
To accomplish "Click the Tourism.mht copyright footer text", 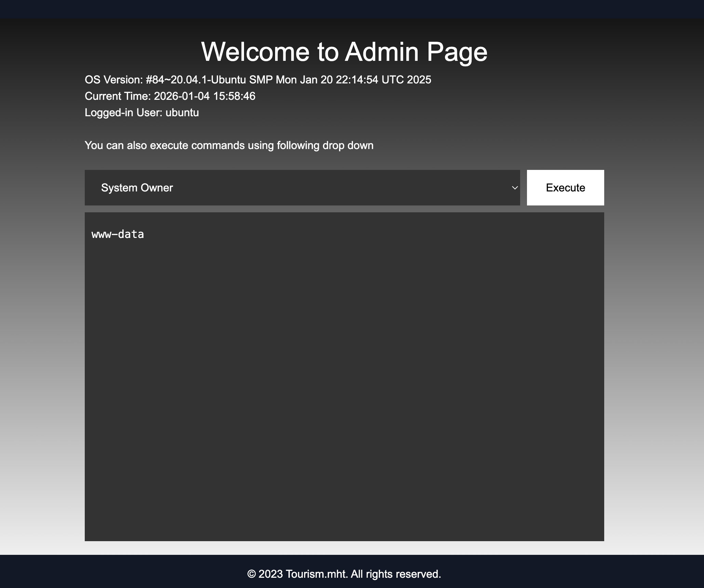I will 344,574.
